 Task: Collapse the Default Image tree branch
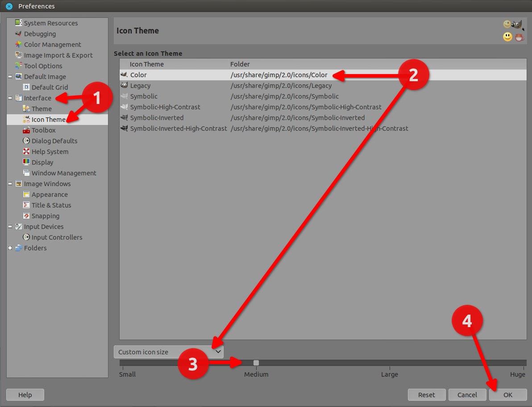[x=10, y=77]
